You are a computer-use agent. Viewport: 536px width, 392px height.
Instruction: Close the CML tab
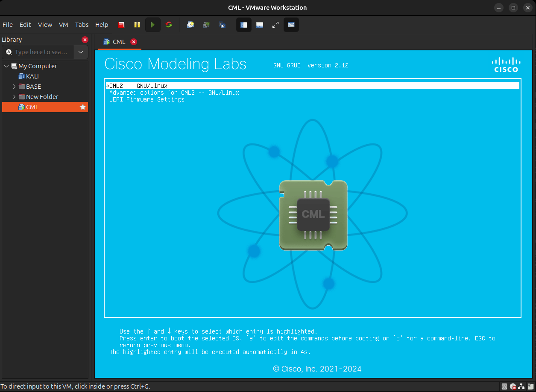pyautogui.click(x=134, y=42)
